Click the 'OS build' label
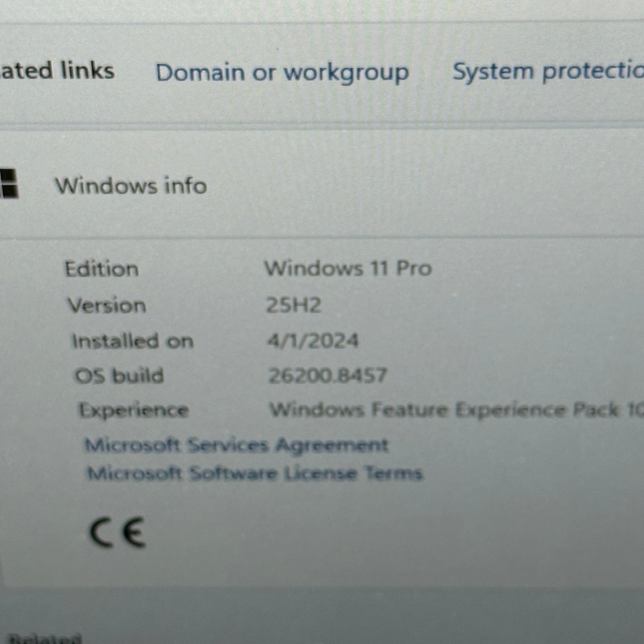The image size is (644, 644). pyautogui.click(x=119, y=376)
